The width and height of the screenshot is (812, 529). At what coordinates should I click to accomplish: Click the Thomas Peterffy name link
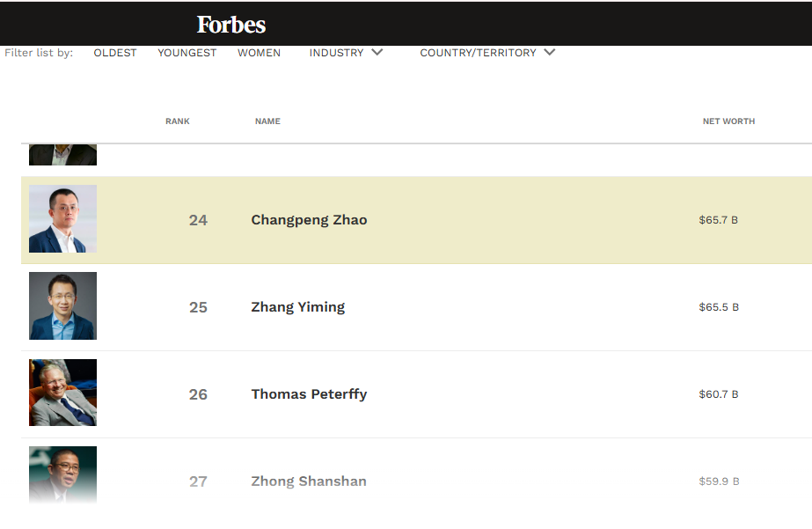pyautogui.click(x=309, y=394)
